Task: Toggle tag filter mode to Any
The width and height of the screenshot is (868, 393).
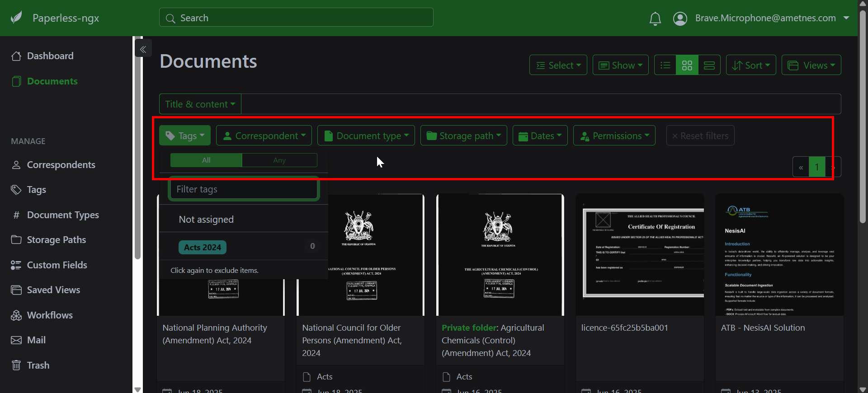Action: click(279, 160)
